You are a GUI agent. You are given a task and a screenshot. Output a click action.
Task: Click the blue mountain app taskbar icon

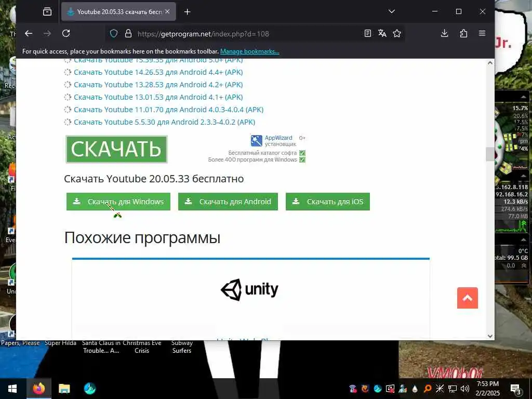[89, 389]
